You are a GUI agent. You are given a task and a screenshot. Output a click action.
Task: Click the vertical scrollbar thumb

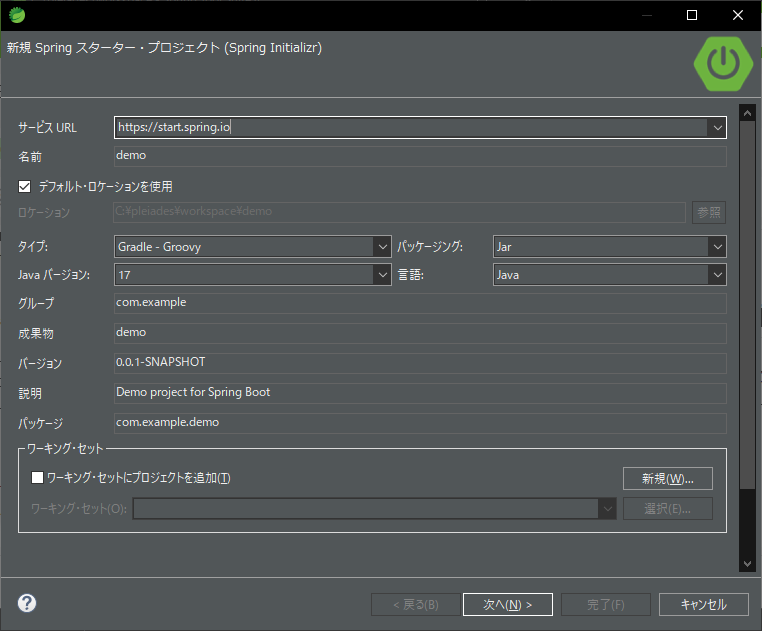click(747, 305)
